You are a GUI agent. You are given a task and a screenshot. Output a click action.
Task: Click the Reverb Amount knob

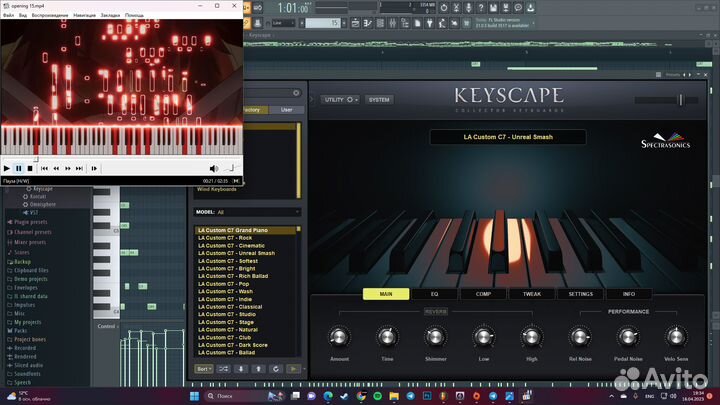[339, 337]
